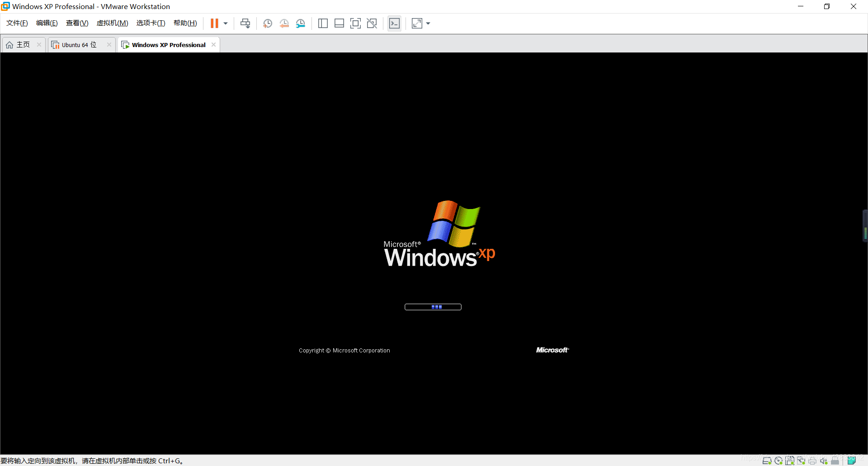Click the CD/DVD drive status icon
The image size is (868, 466).
[x=778, y=461]
